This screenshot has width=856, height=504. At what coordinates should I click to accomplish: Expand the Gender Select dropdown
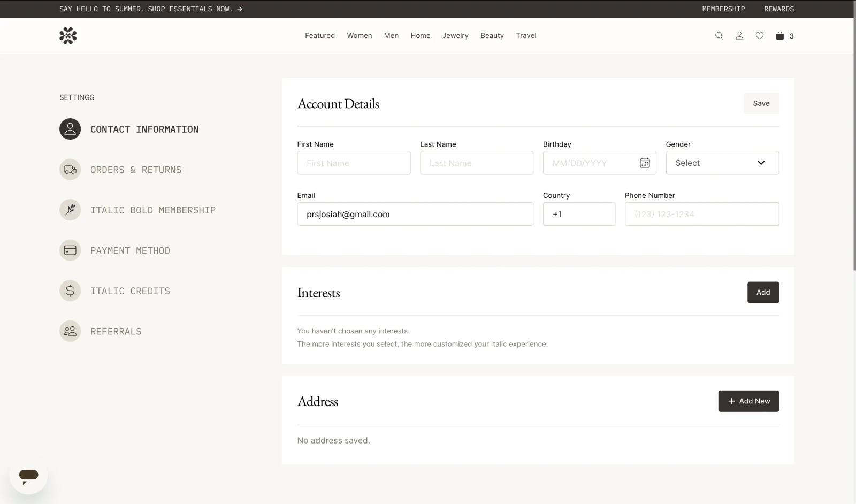tap(722, 163)
